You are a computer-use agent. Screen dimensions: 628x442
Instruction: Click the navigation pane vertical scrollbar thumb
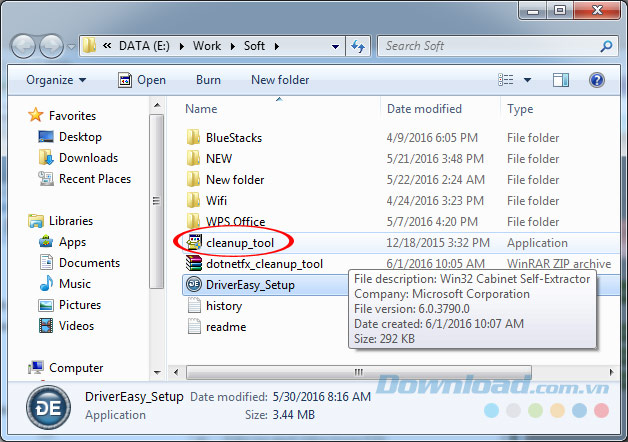coord(157,201)
